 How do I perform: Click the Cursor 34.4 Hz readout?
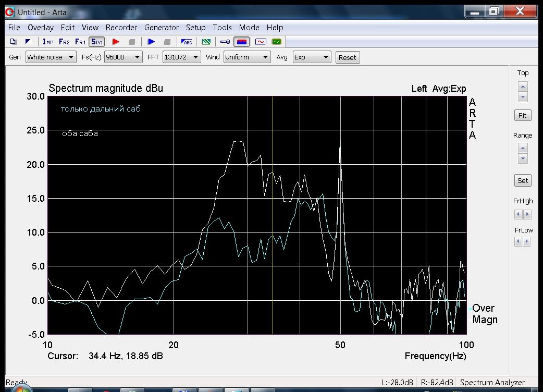pos(105,356)
